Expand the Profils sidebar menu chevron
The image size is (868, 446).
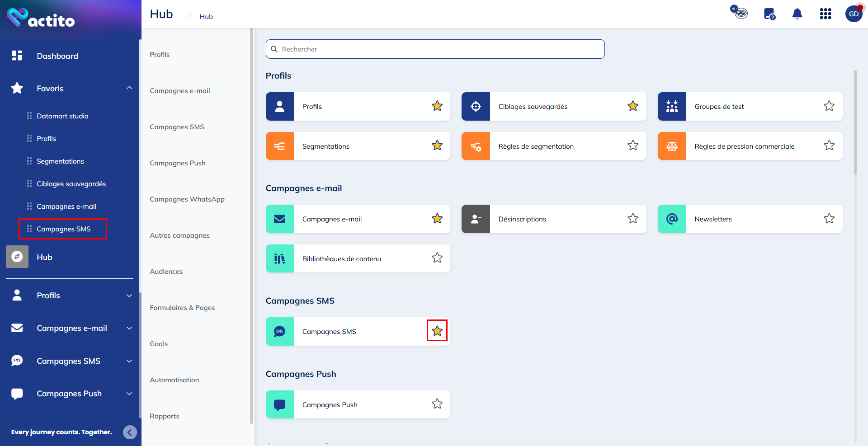tap(129, 296)
